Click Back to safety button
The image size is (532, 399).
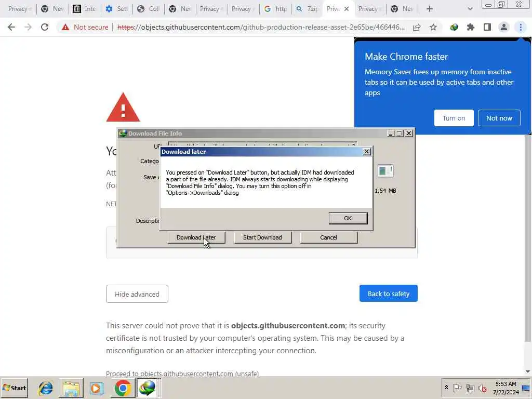click(x=389, y=294)
